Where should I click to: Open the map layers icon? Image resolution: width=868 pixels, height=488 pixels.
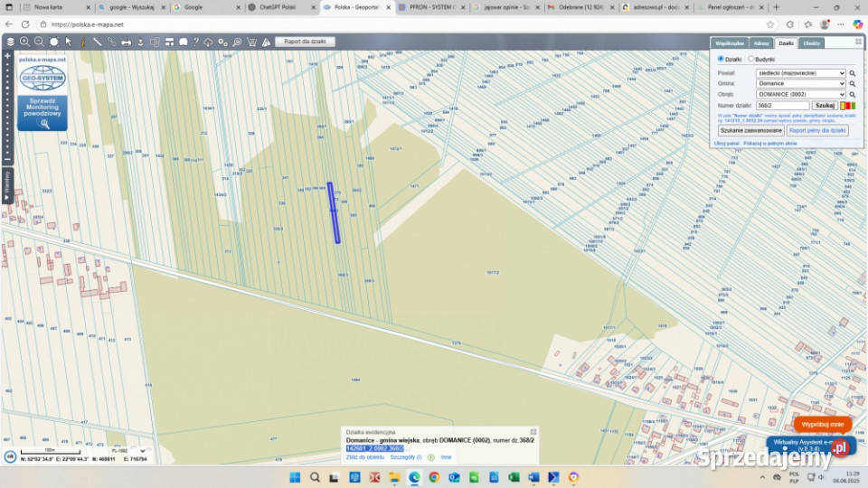click(x=10, y=42)
